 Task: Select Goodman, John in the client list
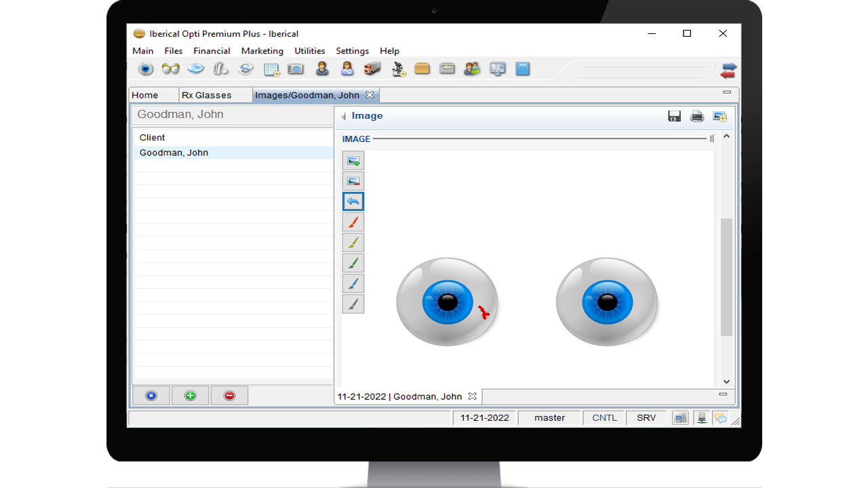tap(174, 153)
